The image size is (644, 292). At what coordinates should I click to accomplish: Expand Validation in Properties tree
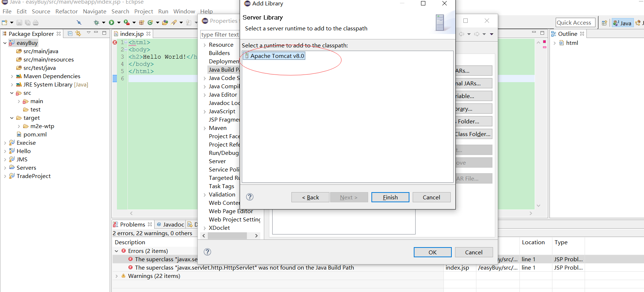click(205, 195)
